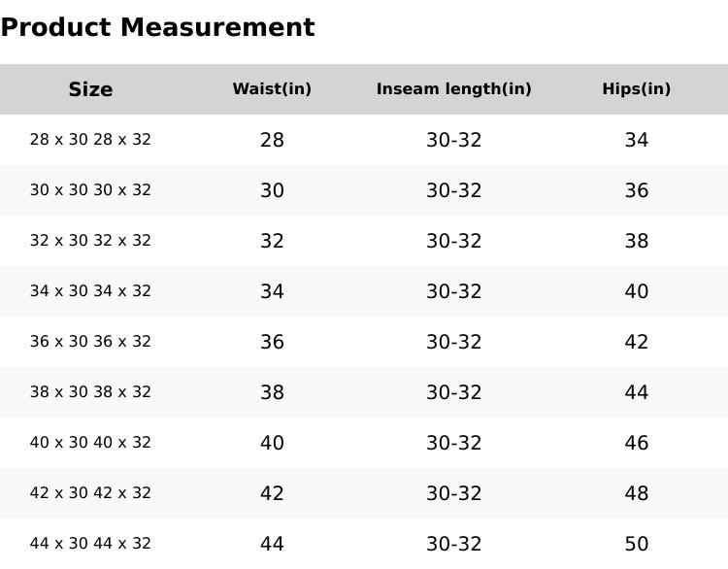The width and height of the screenshot is (728, 569).
Task: Click the Inseam length(in) column header
Action: tap(453, 89)
